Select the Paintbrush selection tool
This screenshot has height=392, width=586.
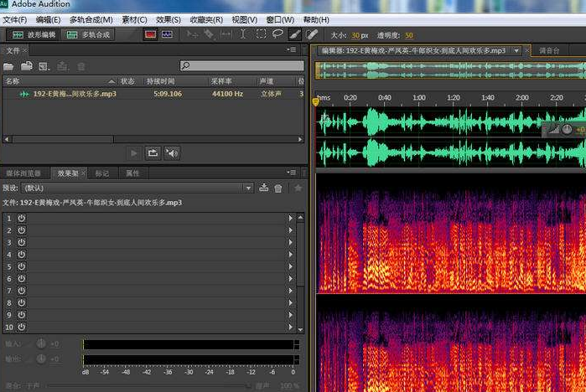[x=294, y=35]
